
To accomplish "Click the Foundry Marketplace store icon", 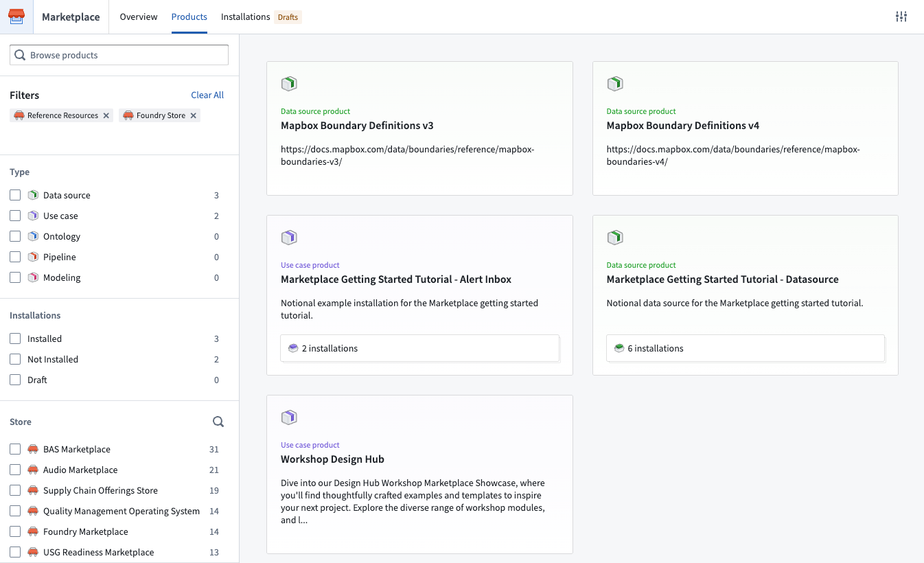I will click(33, 531).
